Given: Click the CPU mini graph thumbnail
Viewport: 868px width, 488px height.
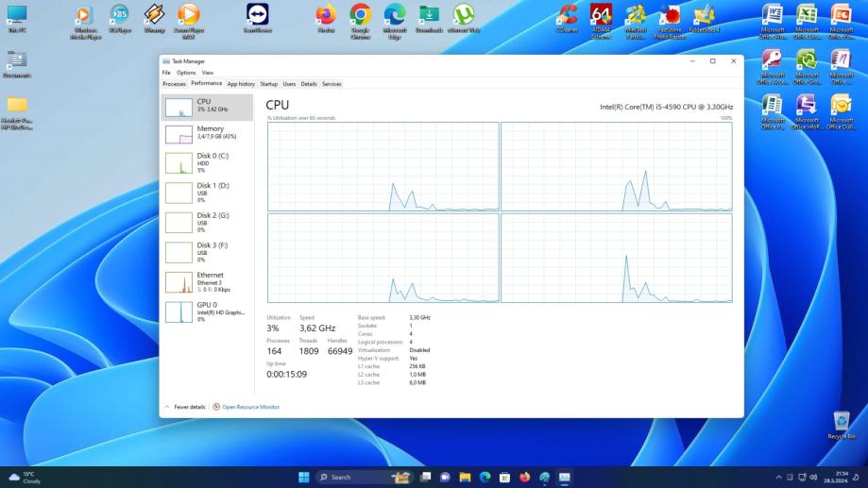Looking at the screenshot, I should (179, 108).
